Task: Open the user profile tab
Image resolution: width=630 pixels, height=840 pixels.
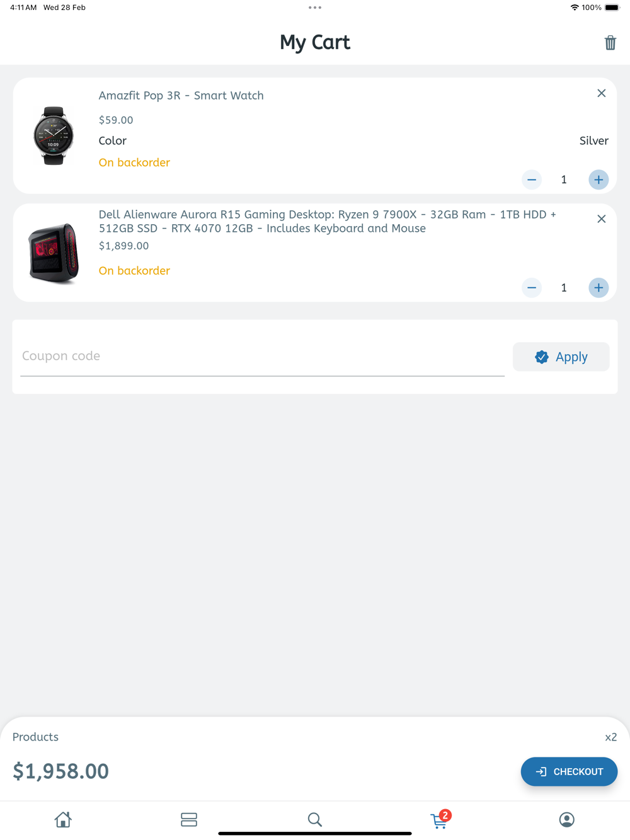Action: click(x=567, y=819)
